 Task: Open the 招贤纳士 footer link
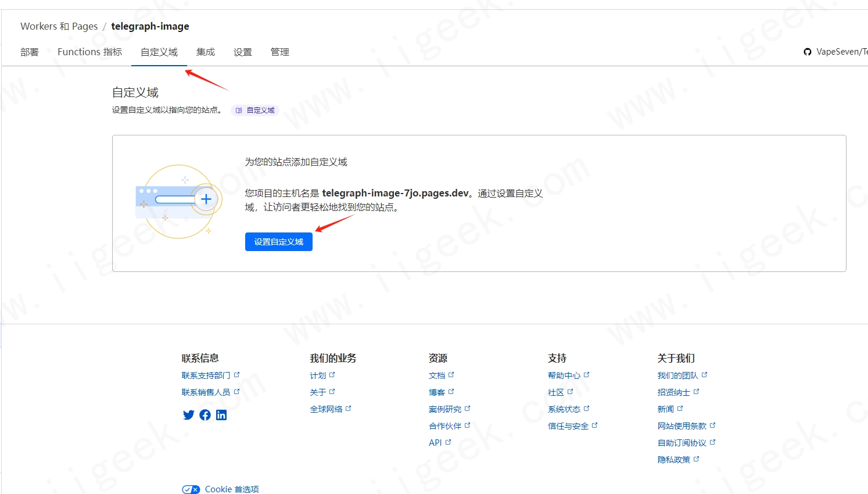pos(679,392)
